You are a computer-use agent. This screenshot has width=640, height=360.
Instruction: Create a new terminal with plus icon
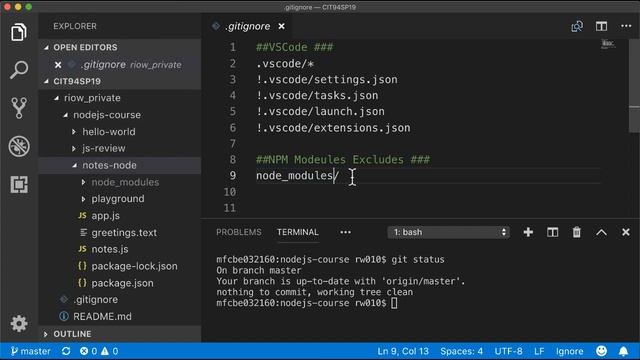[x=528, y=232]
